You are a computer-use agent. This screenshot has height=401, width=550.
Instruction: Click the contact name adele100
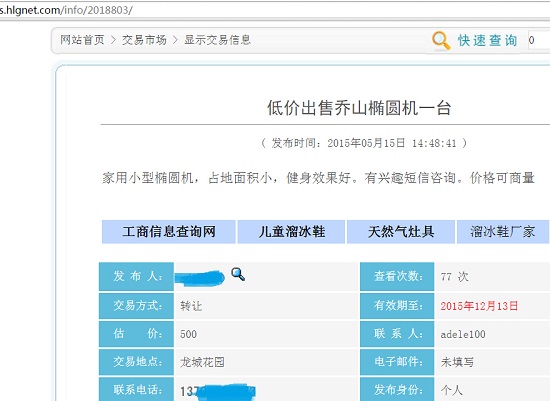pos(463,334)
